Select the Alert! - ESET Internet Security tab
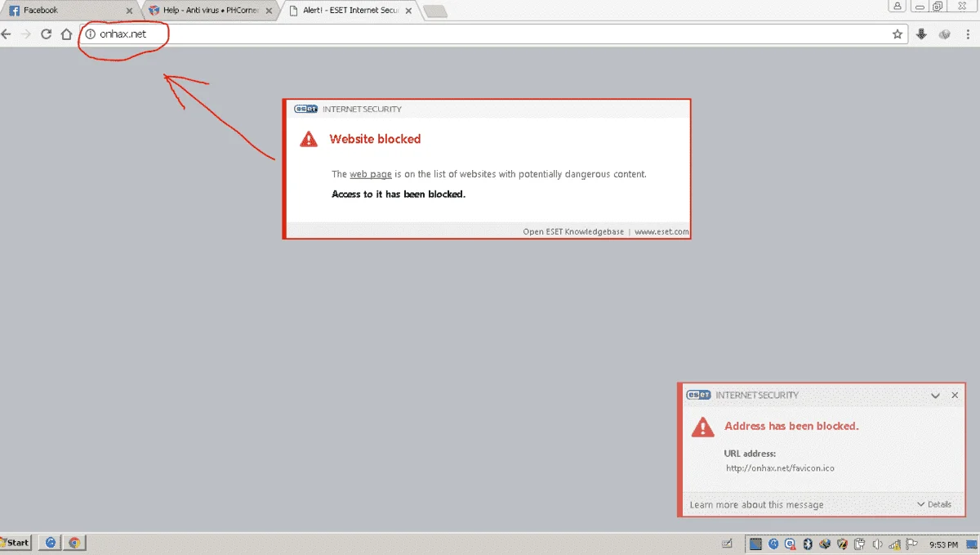 (x=351, y=11)
